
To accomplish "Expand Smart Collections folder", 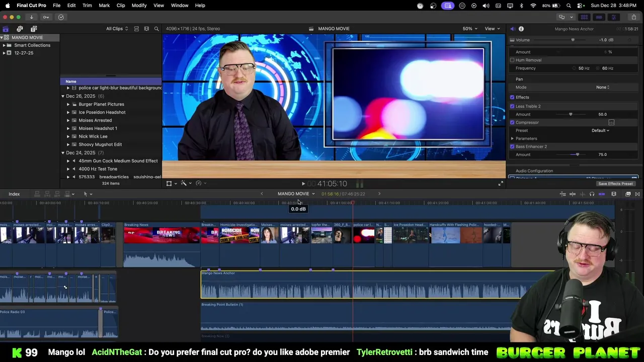I will click(4, 45).
